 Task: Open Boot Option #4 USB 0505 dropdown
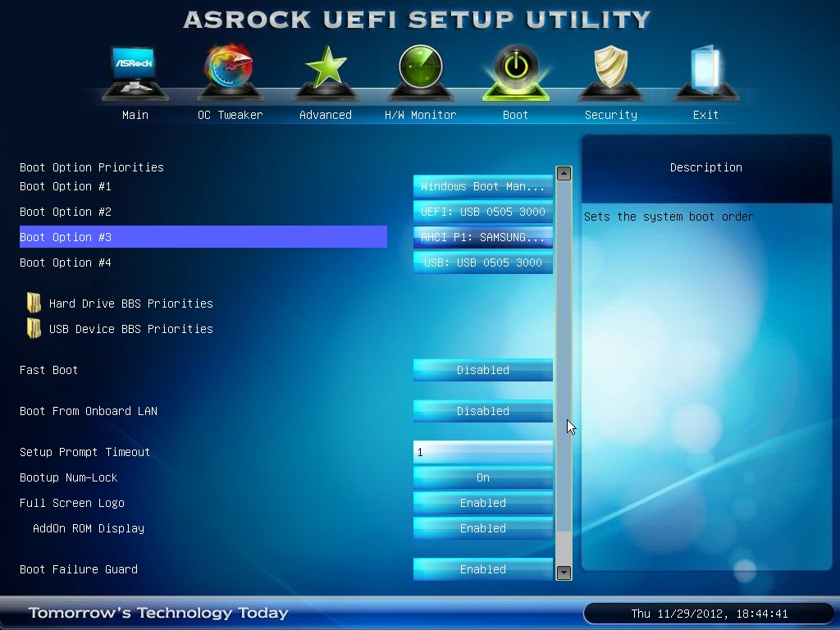pyautogui.click(x=482, y=262)
